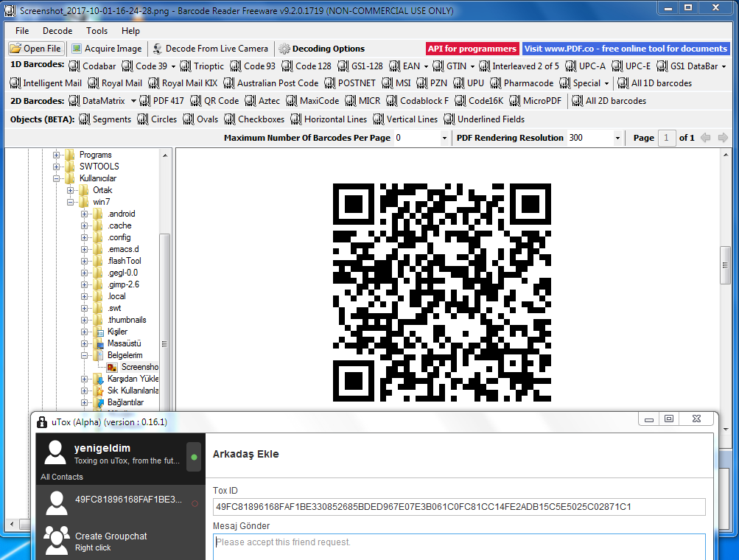Open Maximum Number Of Barcodes dropdown

(x=444, y=138)
